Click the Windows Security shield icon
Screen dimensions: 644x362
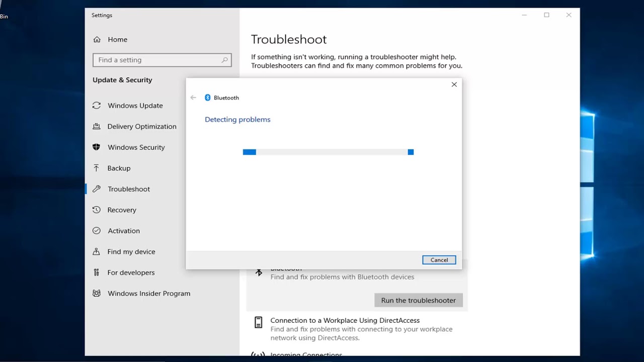pyautogui.click(x=96, y=147)
